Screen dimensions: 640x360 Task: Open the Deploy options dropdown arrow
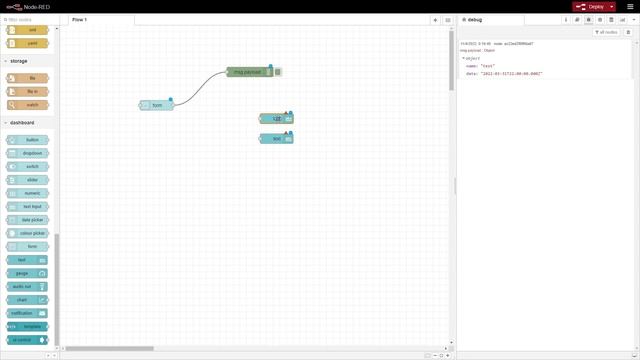611,7
